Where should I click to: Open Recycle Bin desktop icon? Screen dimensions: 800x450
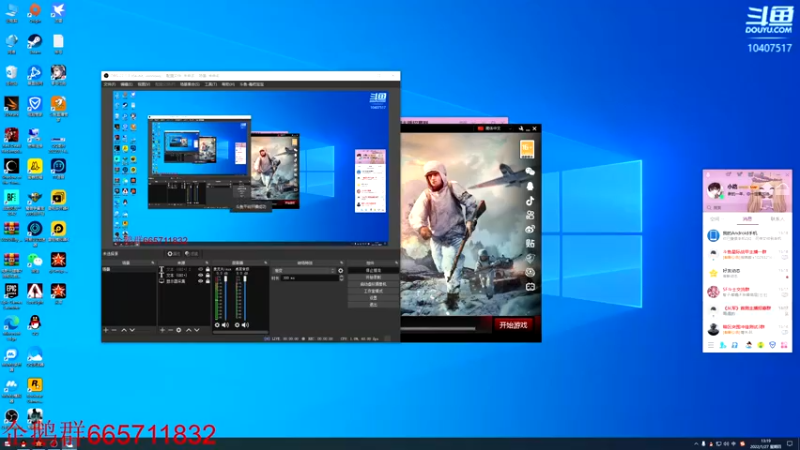pyautogui.click(x=11, y=73)
